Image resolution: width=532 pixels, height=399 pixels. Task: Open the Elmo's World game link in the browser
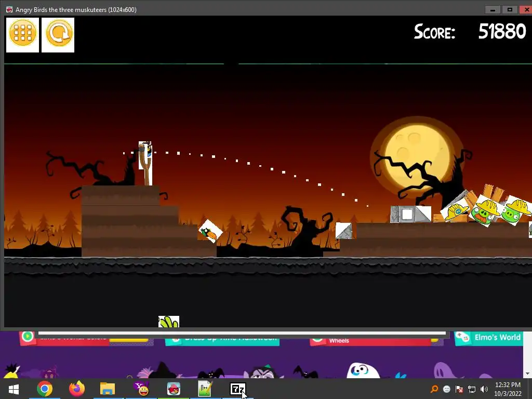[488, 338]
